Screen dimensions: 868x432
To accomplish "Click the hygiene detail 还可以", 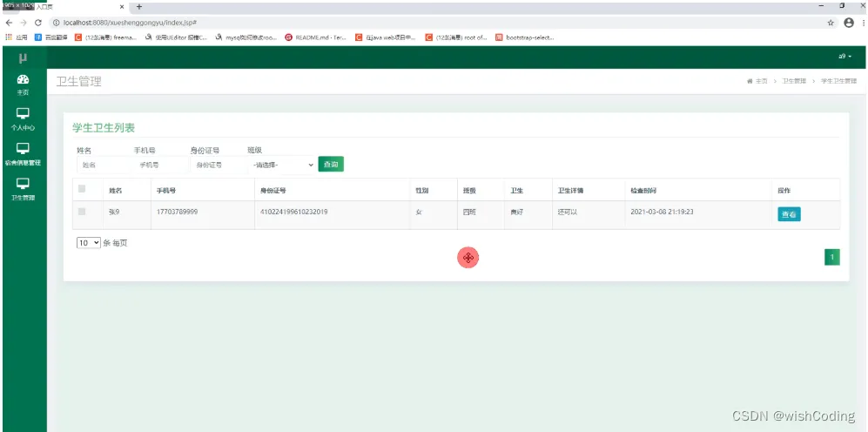I will tap(568, 212).
